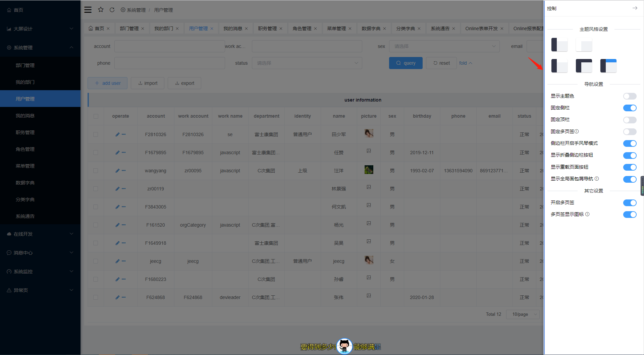Click edit pencil for jeecg row
Viewport: 644px width, 355px height.
(117, 261)
